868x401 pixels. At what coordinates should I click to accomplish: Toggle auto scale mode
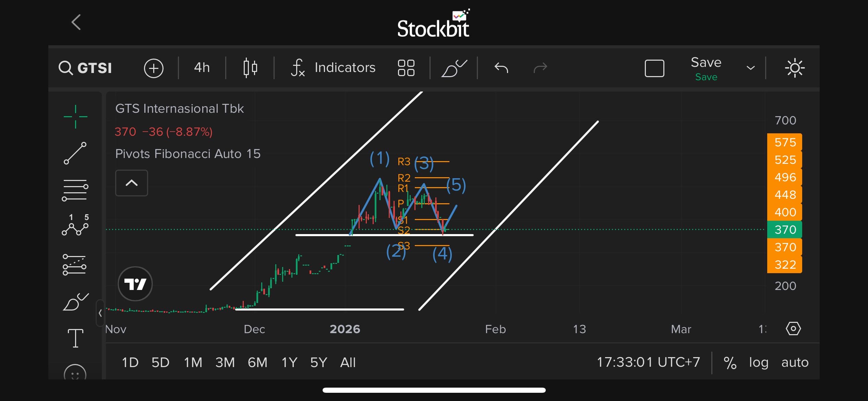tap(795, 363)
